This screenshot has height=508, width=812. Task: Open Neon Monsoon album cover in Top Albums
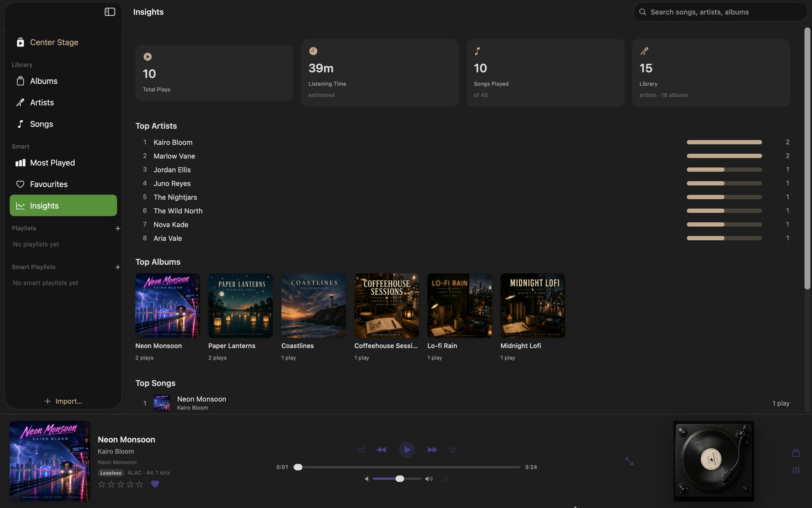[x=167, y=305]
